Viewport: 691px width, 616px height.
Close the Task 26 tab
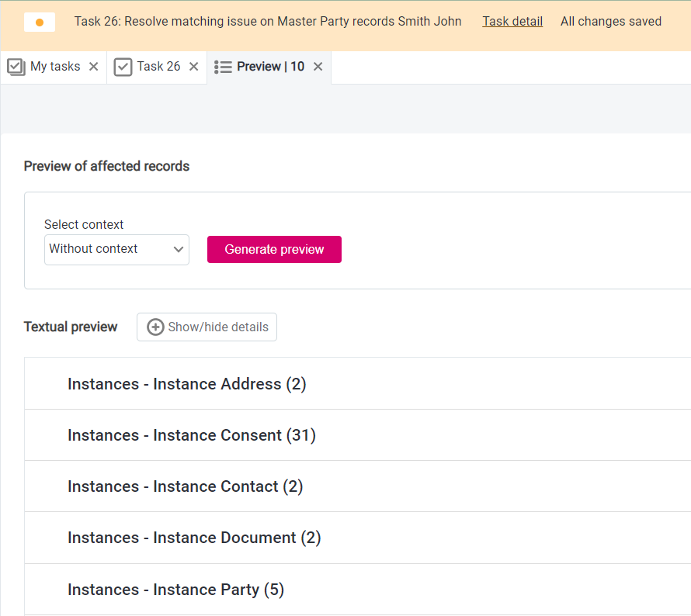[x=194, y=67]
